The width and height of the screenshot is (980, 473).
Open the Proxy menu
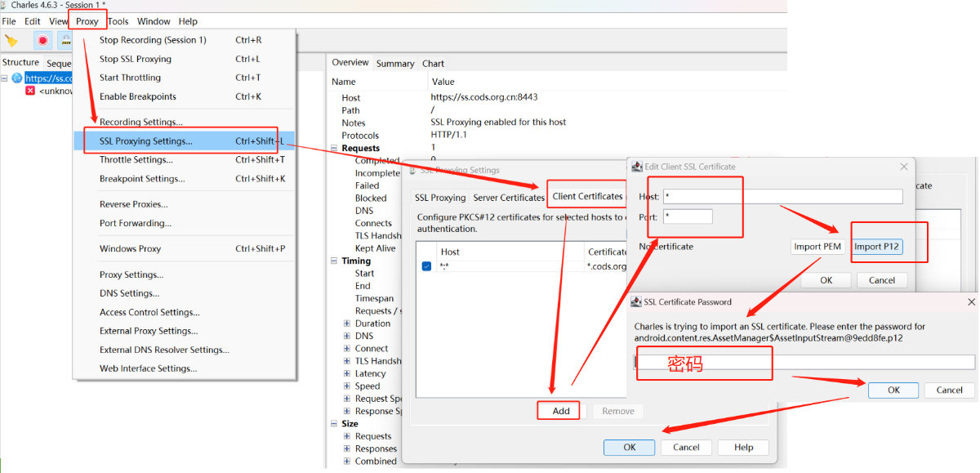[x=87, y=21]
